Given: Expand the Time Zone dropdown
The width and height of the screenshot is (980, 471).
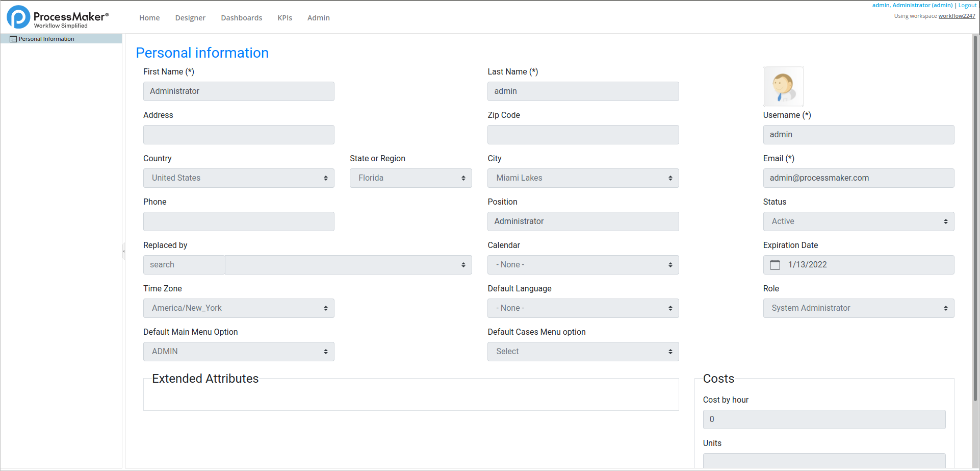Looking at the screenshot, I should 238,308.
